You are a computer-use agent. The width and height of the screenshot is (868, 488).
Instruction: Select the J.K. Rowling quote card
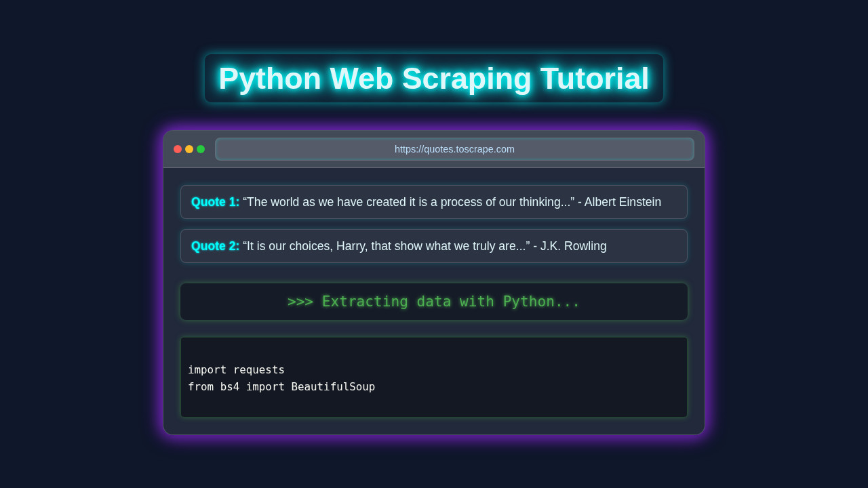(x=434, y=245)
